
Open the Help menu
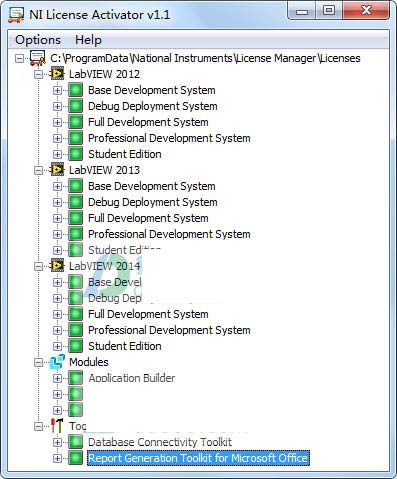coord(88,40)
